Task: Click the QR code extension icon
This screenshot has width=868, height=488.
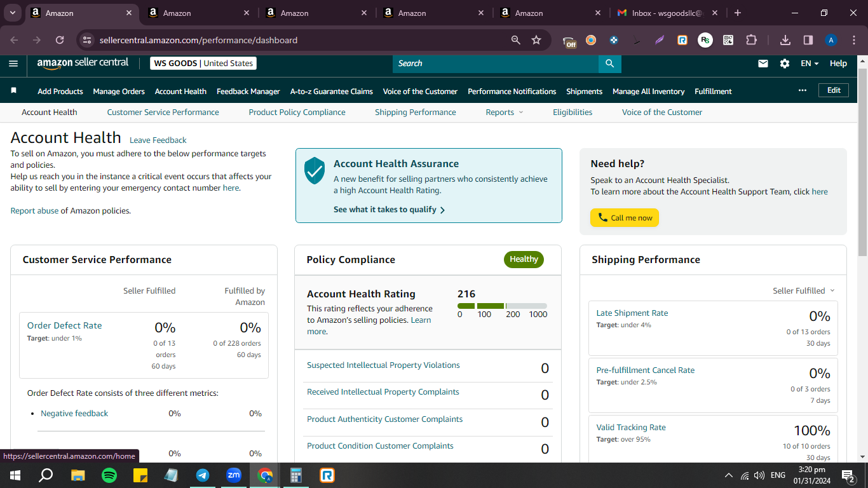Action: click(728, 40)
